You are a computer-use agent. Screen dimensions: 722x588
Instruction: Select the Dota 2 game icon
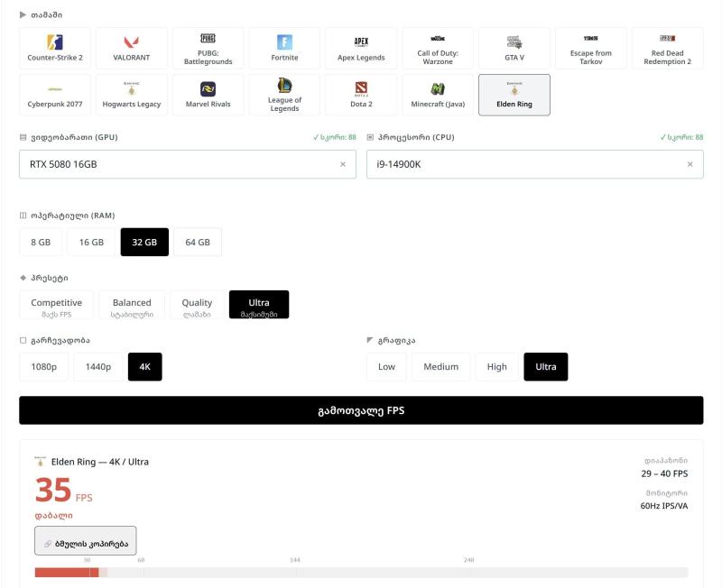[361, 94]
